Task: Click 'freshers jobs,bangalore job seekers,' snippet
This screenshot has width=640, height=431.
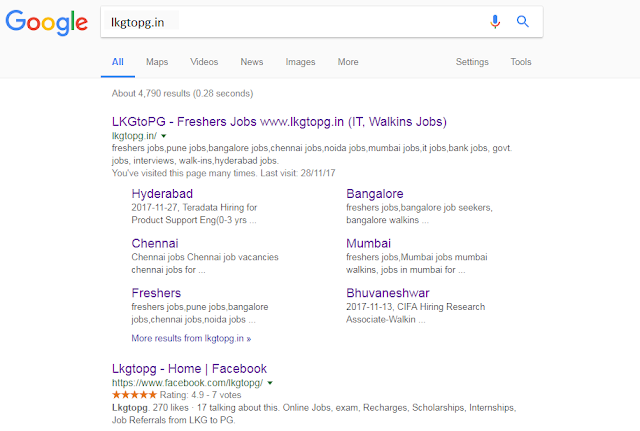Action: (419, 208)
